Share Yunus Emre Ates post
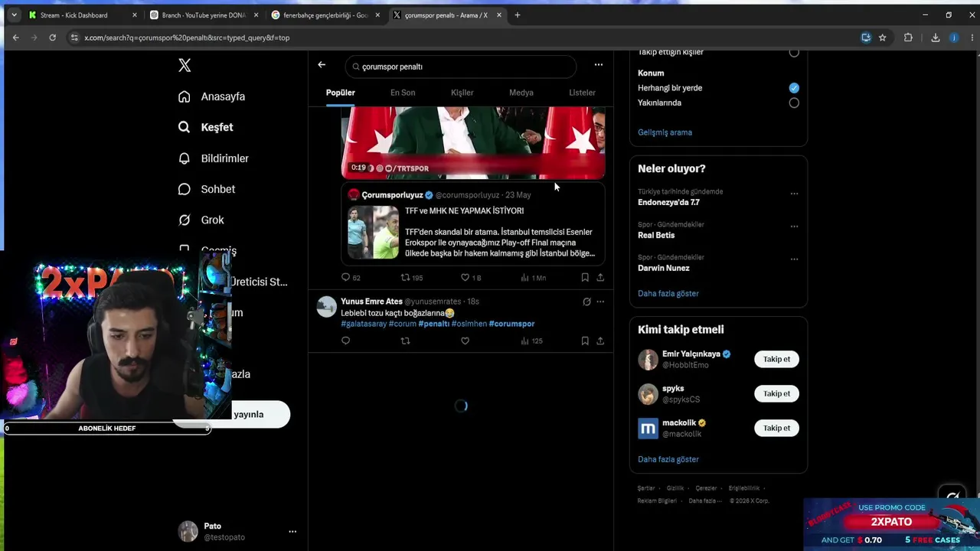 pyautogui.click(x=600, y=341)
